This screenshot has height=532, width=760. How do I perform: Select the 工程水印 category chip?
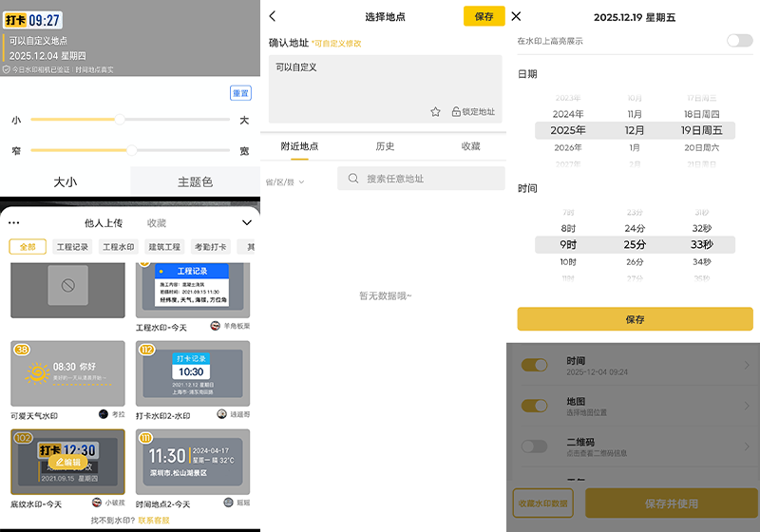pyautogui.click(x=118, y=247)
